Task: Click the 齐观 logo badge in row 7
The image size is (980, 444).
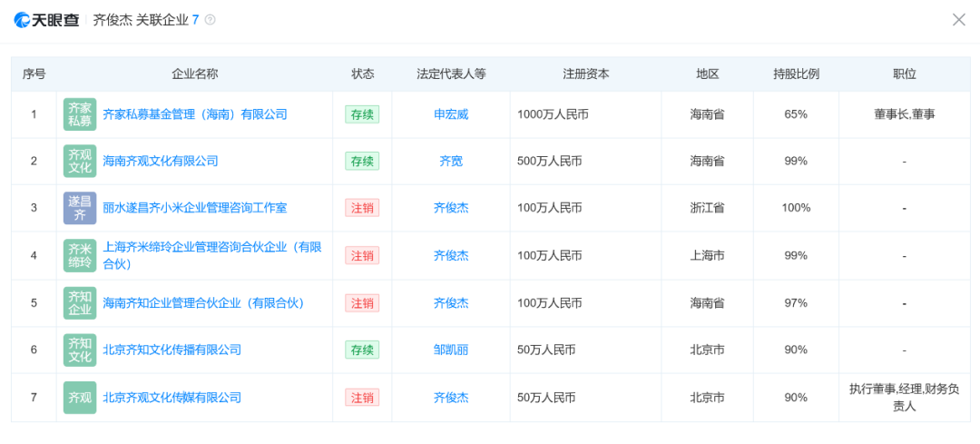Action: point(79,398)
